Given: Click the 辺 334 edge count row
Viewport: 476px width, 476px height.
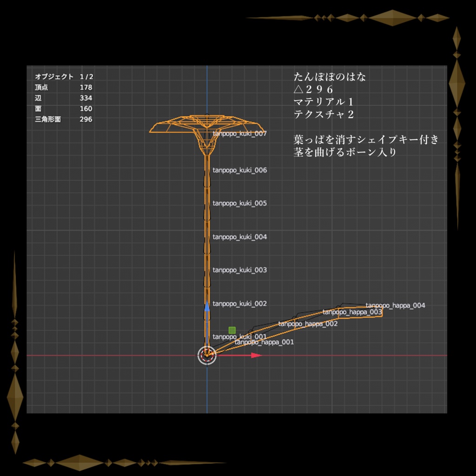Looking at the screenshot, I should [x=63, y=98].
